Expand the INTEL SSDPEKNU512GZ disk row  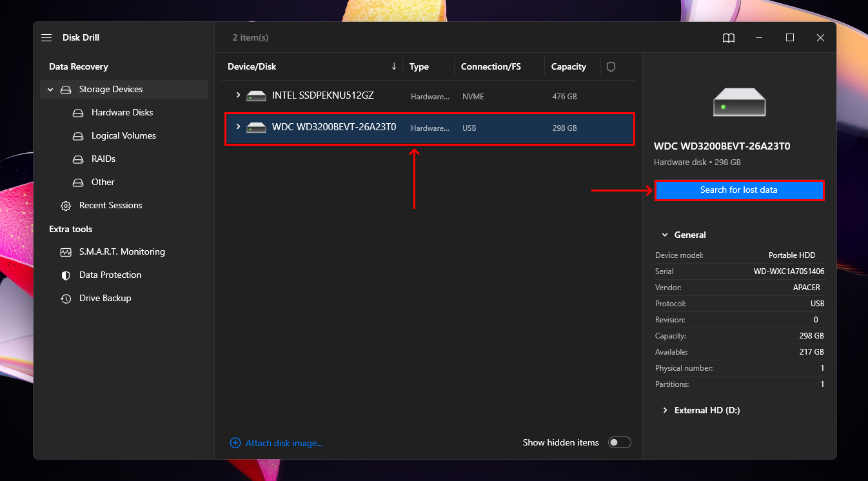point(238,95)
